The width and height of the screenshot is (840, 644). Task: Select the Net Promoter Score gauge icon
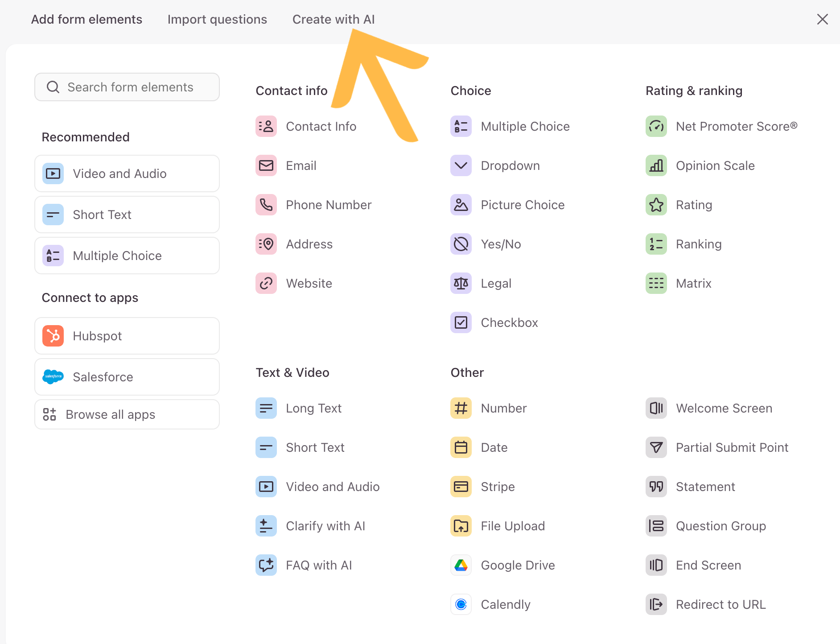coord(656,127)
